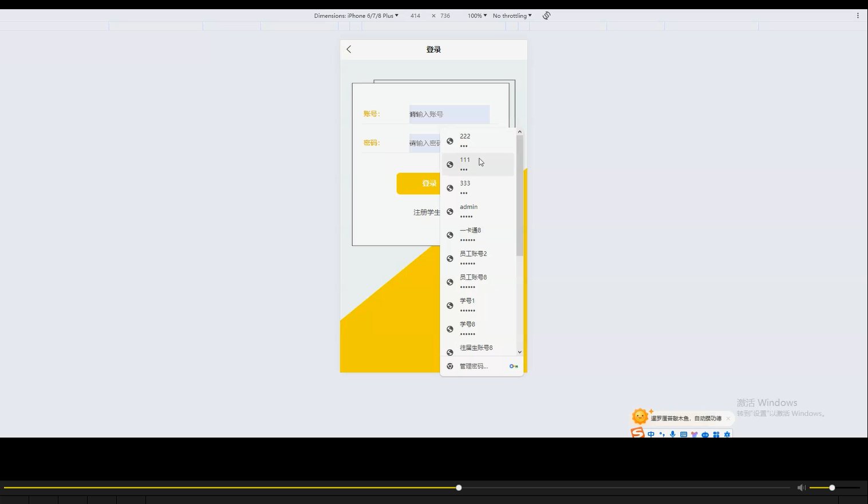Select saved credential 111

click(x=478, y=164)
